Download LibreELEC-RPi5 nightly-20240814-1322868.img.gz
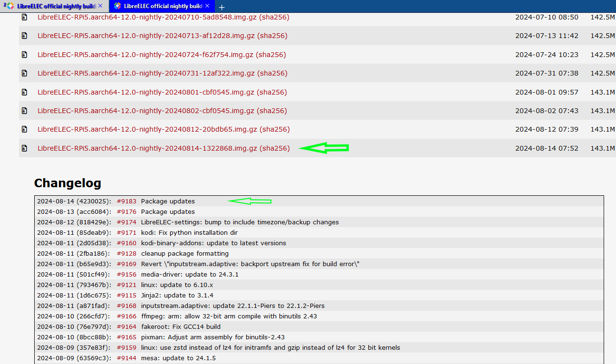The image size is (616, 364). (147, 148)
